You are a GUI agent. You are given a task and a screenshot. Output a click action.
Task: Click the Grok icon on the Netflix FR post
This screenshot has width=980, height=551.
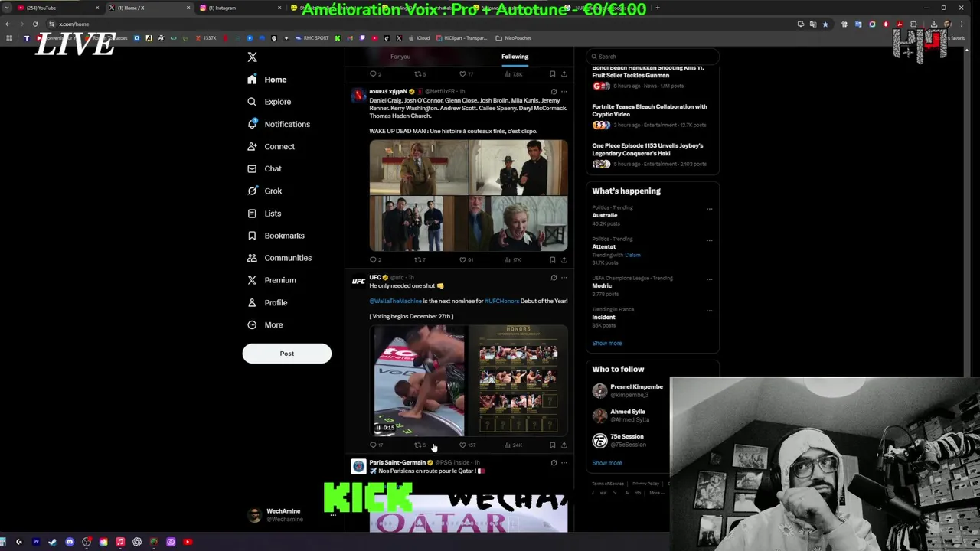(554, 92)
